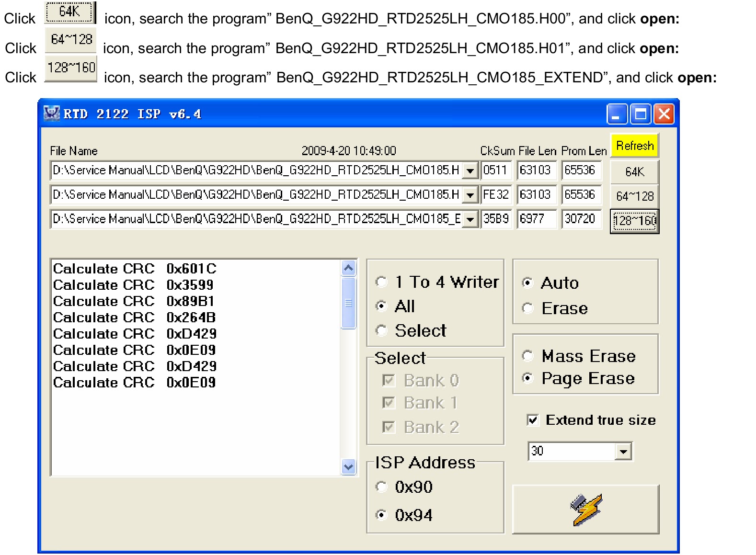The image size is (756, 555).
Task: Minimize the RTD 2122 ISP window
Action: tap(617, 114)
